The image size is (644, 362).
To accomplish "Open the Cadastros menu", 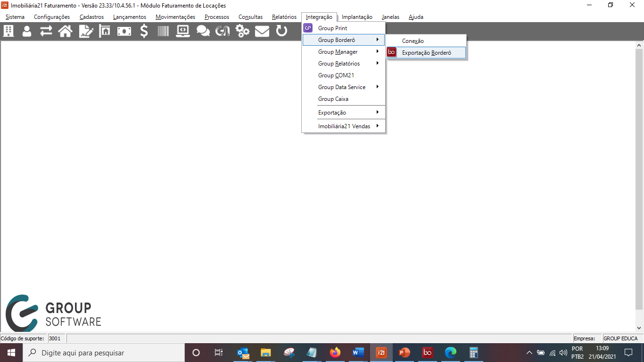I will click(x=91, y=17).
